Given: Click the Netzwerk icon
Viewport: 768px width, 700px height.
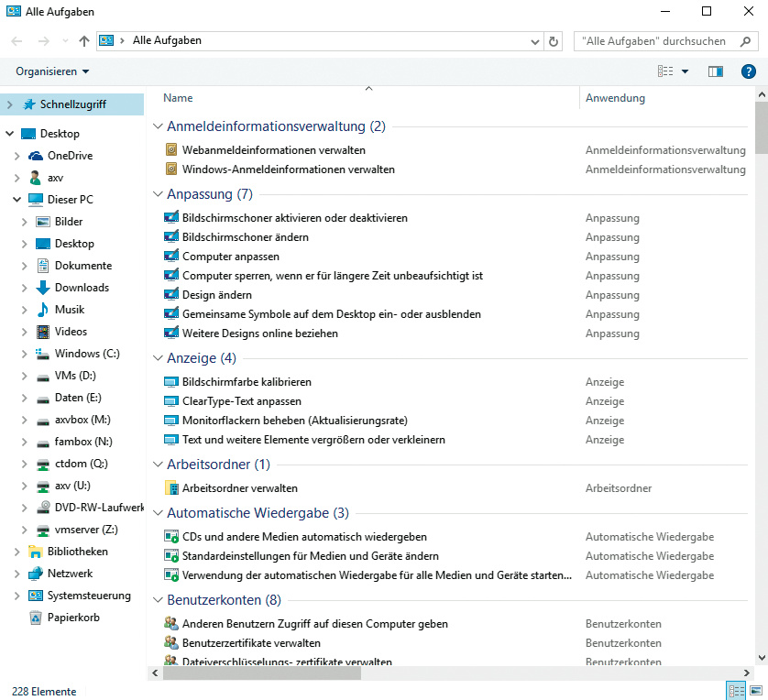Looking at the screenshot, I should (36, 574).
